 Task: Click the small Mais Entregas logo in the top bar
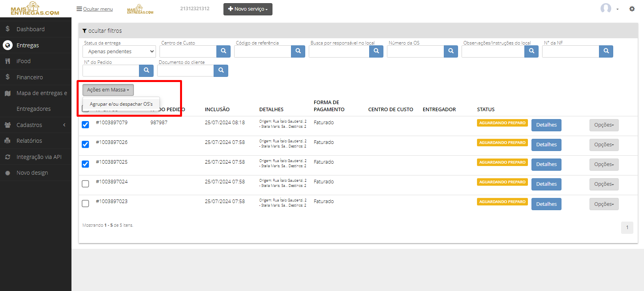pyautogui.click(x=140, y=9)
